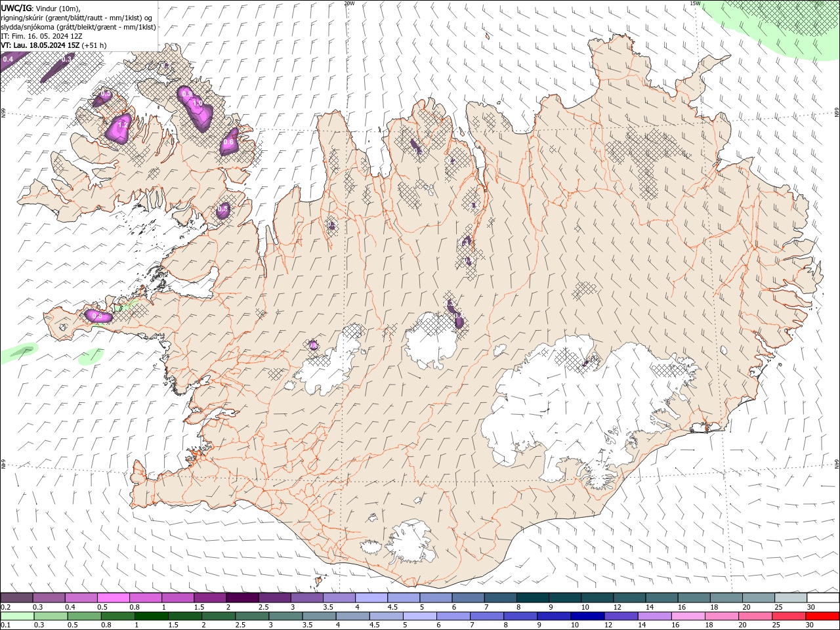This screenshot has height=630, width=840.
Task: Select the bright red rain swatch labeled 30
Action: coord(823,616)
